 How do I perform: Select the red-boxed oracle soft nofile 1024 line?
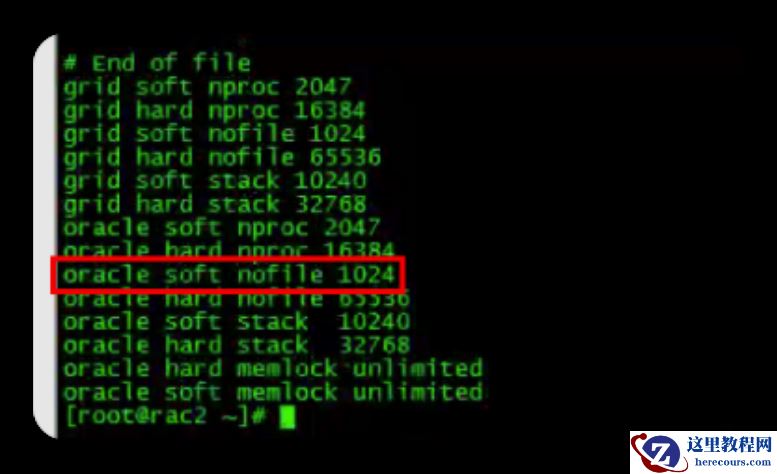[x=228, y=275]
